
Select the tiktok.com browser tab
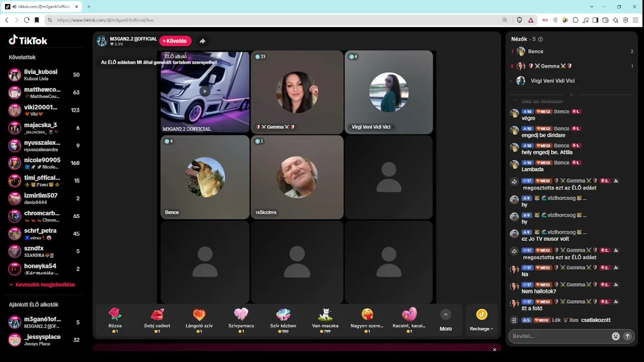coord(41,7)
